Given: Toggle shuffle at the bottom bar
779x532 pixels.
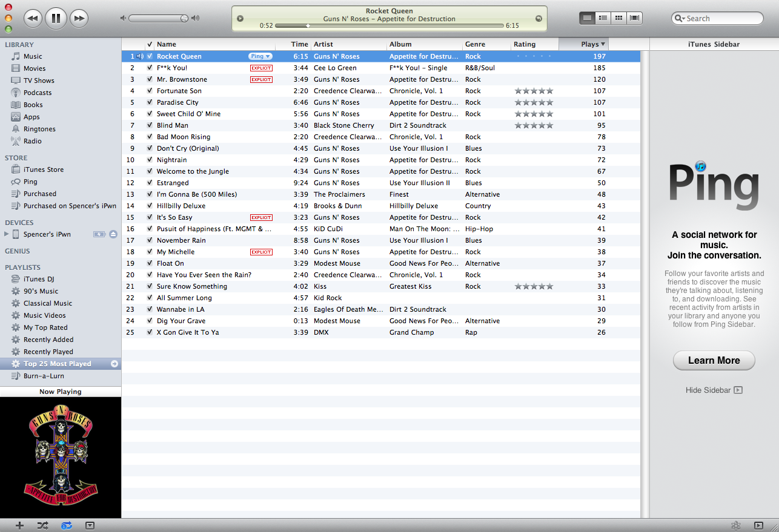Looking at the screenshot, I should (42, 525).
